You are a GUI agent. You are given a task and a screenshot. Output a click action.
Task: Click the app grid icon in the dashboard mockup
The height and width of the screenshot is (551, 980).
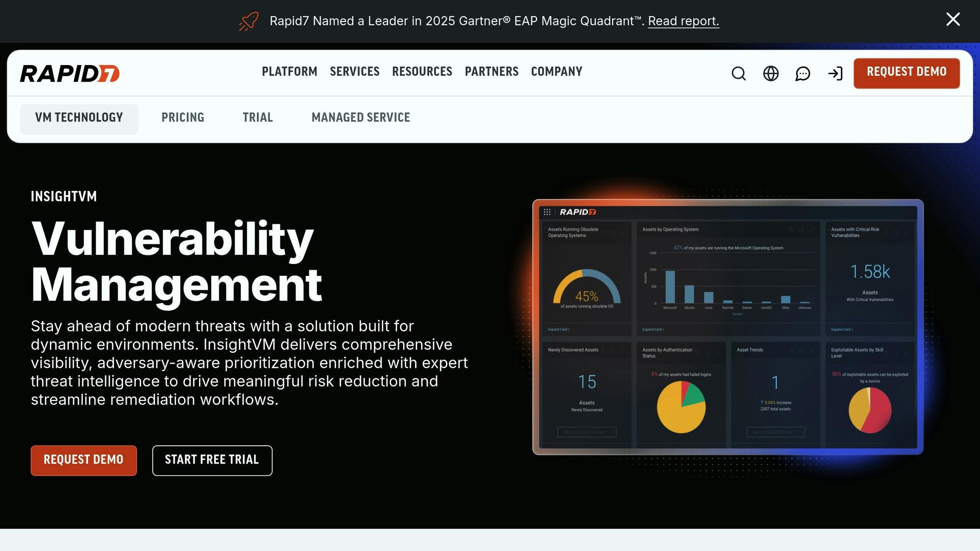tap(547, 211)
